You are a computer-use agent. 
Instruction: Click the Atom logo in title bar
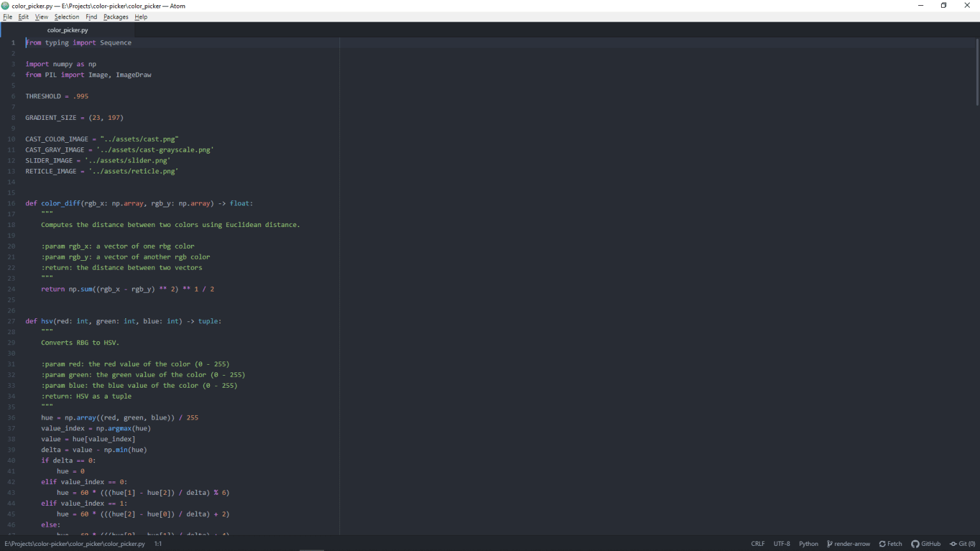tap(6, 6)
